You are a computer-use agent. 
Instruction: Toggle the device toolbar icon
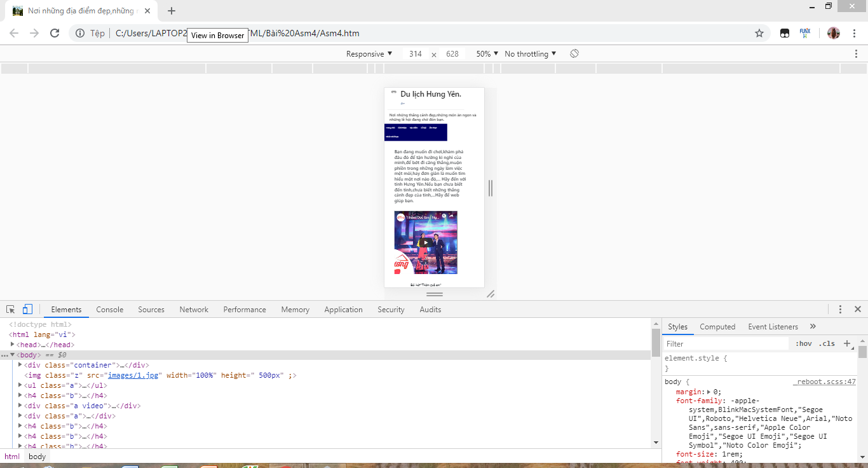[27, 310]
